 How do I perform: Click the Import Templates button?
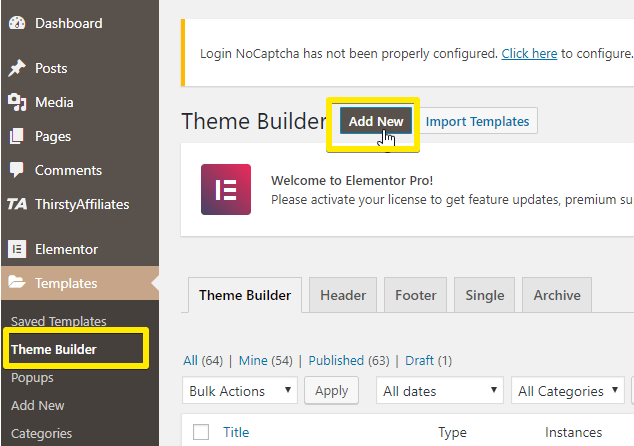477,121
